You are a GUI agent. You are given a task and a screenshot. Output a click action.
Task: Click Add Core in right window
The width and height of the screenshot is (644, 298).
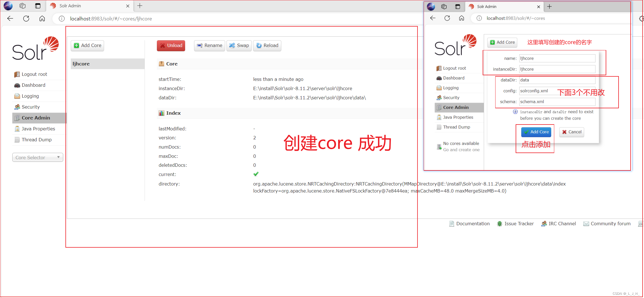503,43
